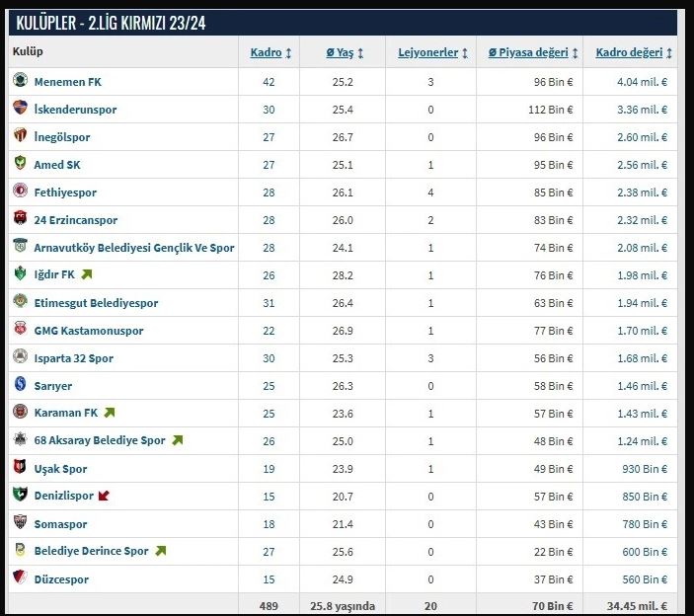The width and height of the screenshot is (694, 616).
Task: Click the Karaman FK club crest
Action: click(x=20, y=412)
